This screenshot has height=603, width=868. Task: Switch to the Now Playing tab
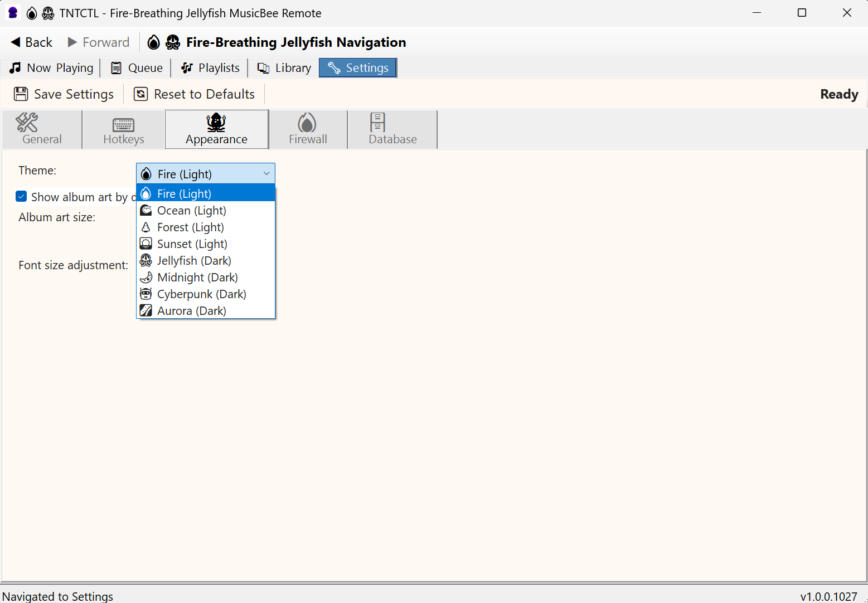coord(51,67)
